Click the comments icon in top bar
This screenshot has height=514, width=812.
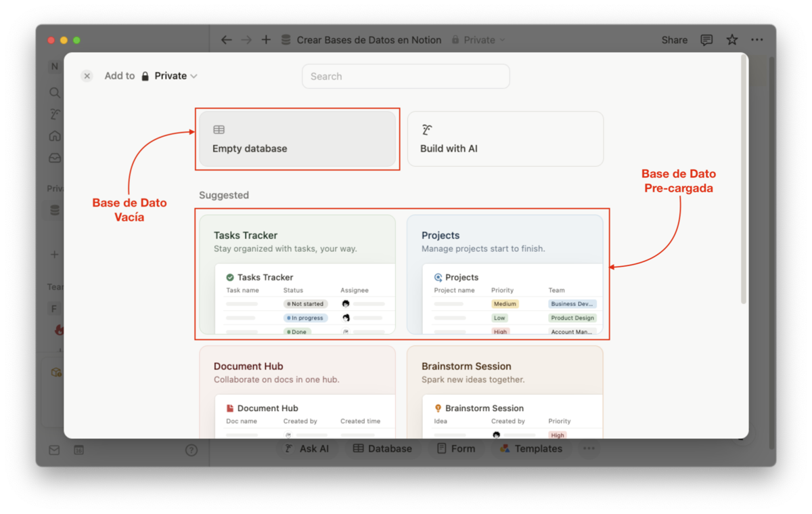(706, 40)
